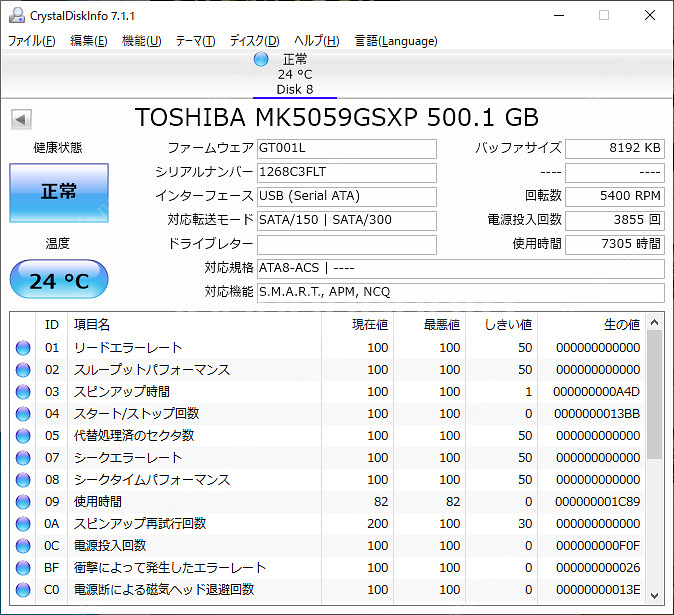Click the rotation rate field 5400 RPM
This screenshot has height=615, width=674.
615,197
